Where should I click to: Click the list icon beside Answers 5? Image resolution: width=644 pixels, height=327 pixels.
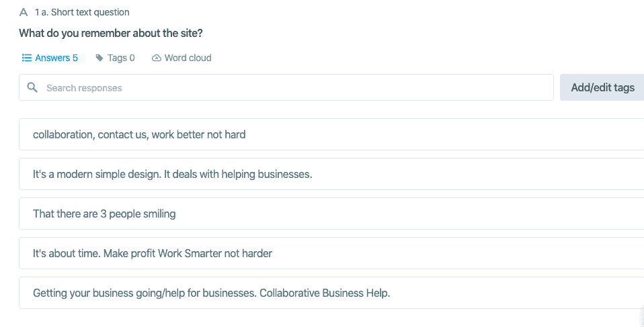click(x=27, y=58)
